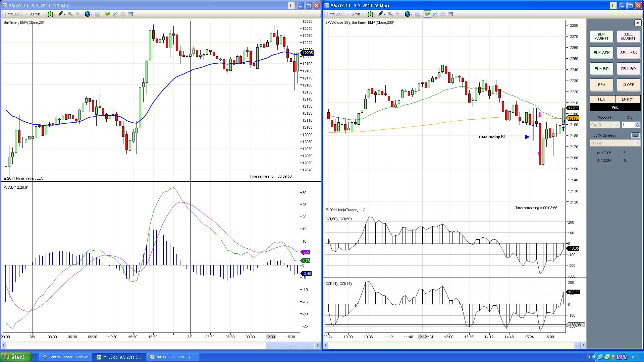
Task: Select drawing tools pen icon on 30 Min chart
Action: tap(60, 14)
